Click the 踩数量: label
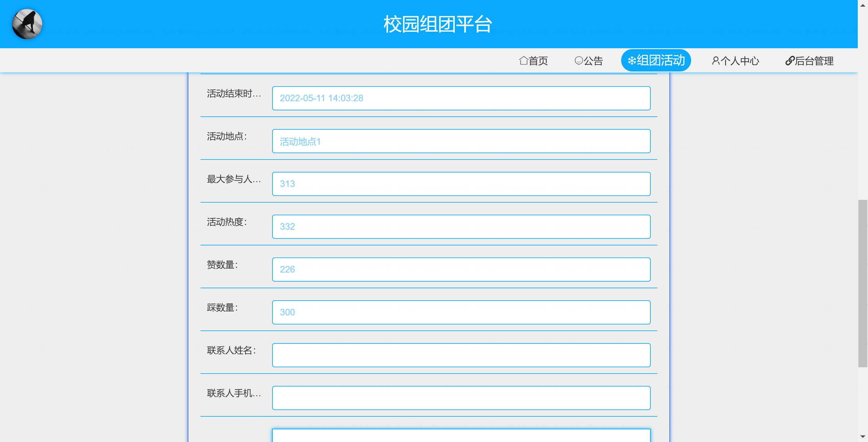This screenshot has width=868, height=442. point(222,308)
